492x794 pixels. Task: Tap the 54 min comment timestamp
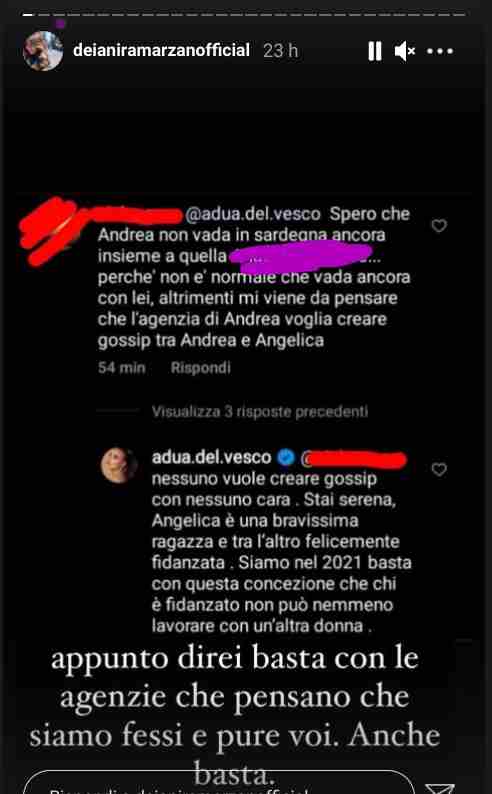pyautogui.click(x=121, y=368)
